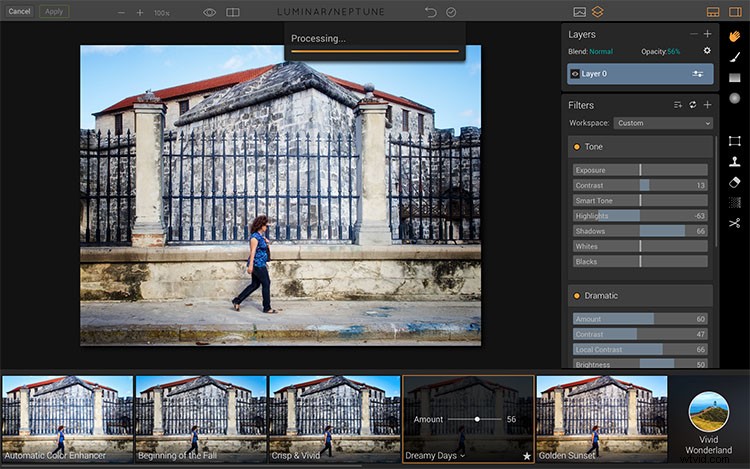Image resolution: width=750 pixels, height=469 pixels.
Task: Toggle favorite star on Dreamy Days
Action: pos(527,456)
